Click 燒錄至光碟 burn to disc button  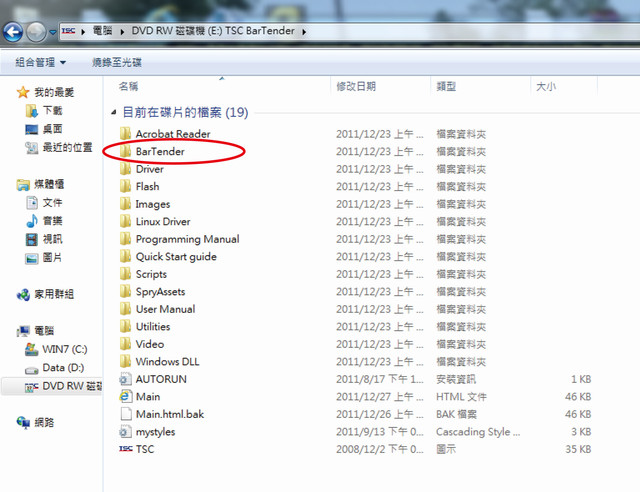pyautogui.click(x=116, y=62)
